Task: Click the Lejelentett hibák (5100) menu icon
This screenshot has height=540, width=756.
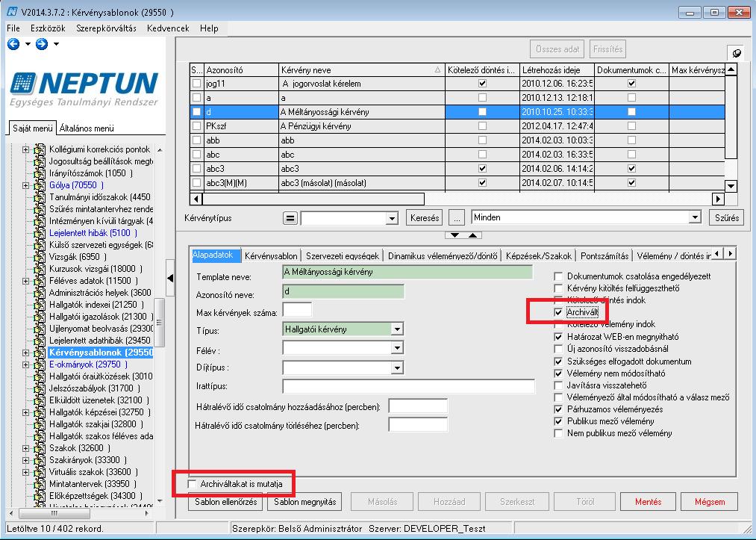Action: (40, 233)
